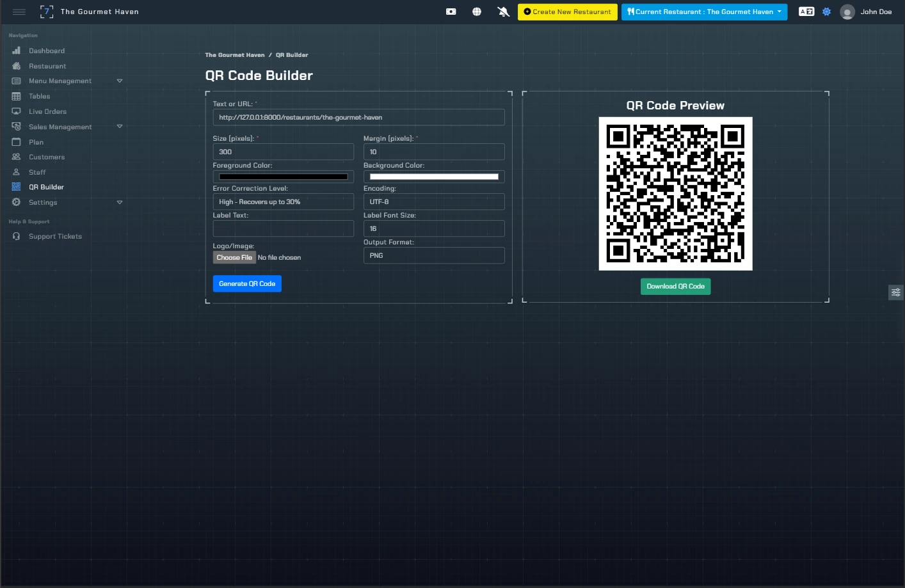The width and height of the screenshot is (905, 588).
Task: Click the Download QR Code button
Action: click(x=675, y=286)
